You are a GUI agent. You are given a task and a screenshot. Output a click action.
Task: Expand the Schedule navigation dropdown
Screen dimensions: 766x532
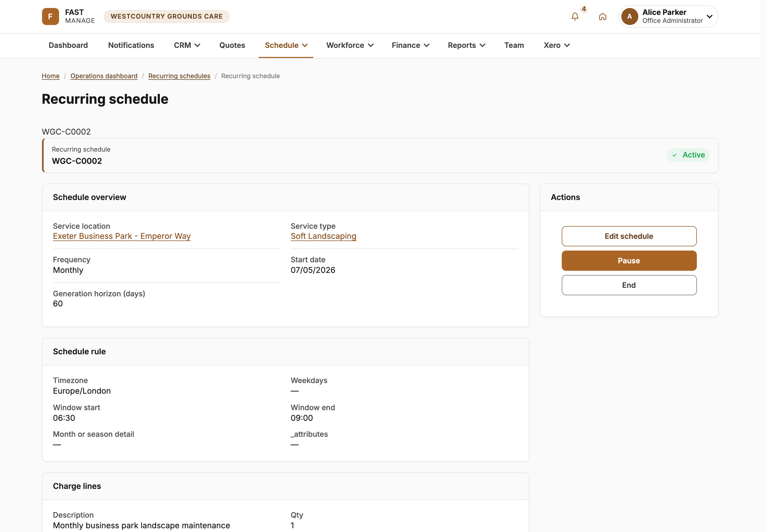(286, 45)
